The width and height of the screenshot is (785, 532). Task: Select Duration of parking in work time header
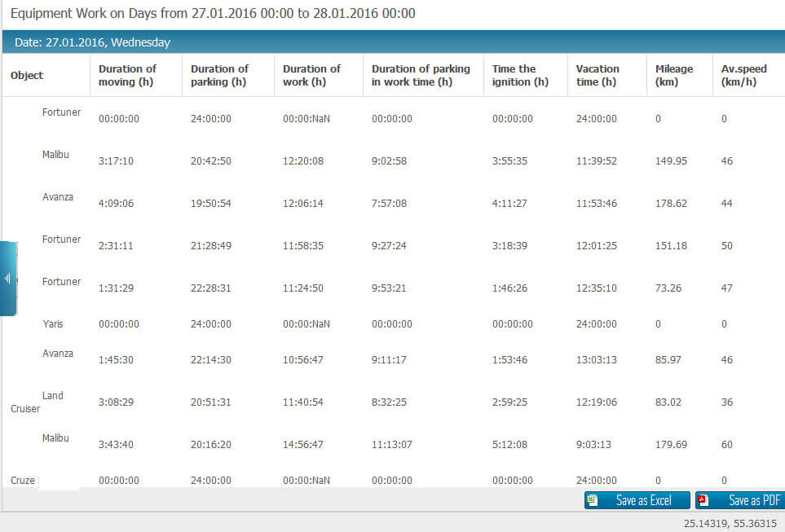421,76
